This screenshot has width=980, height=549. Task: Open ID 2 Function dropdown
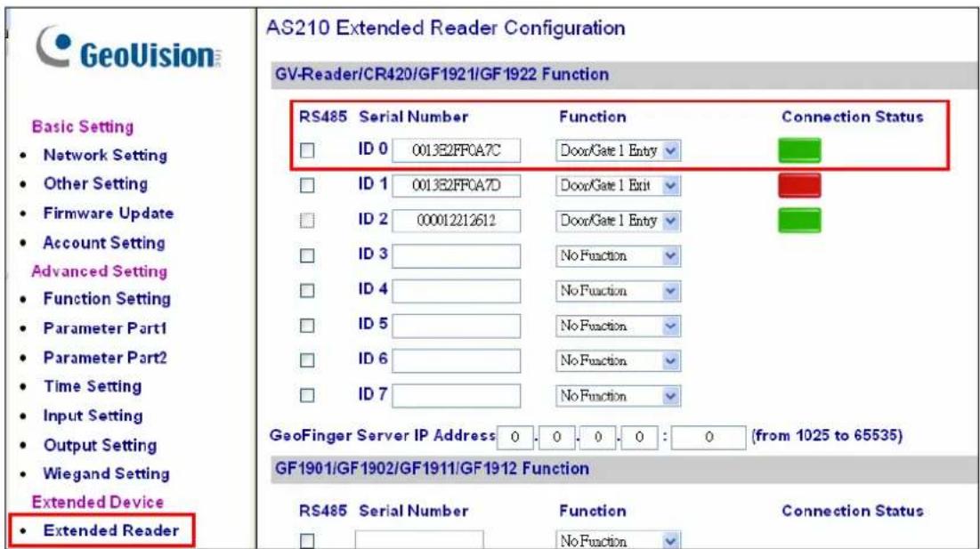[x=618, y=221]
